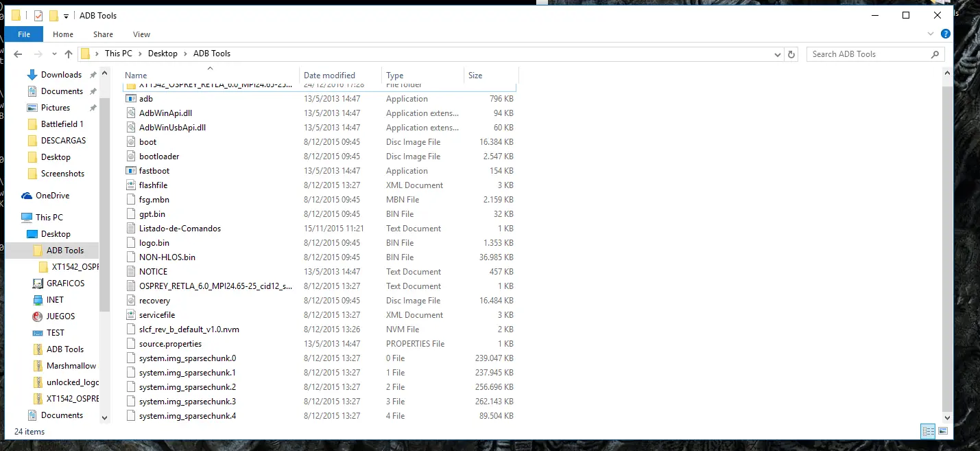Select INET in navigation pane

(x=55, y=300)
